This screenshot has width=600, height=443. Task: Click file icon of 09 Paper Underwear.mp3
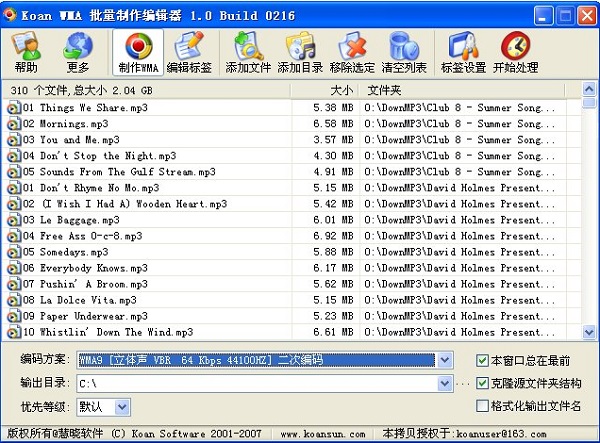click(x=14, y=317)
